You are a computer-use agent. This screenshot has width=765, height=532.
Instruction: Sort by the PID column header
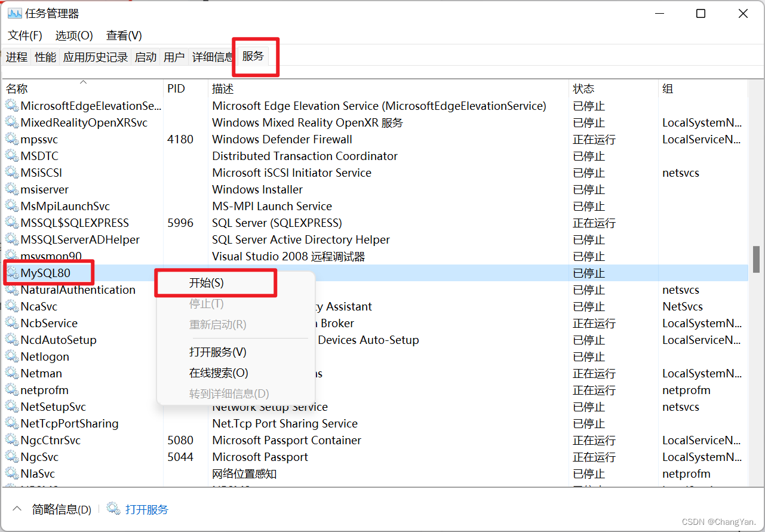tap(186, 88)
